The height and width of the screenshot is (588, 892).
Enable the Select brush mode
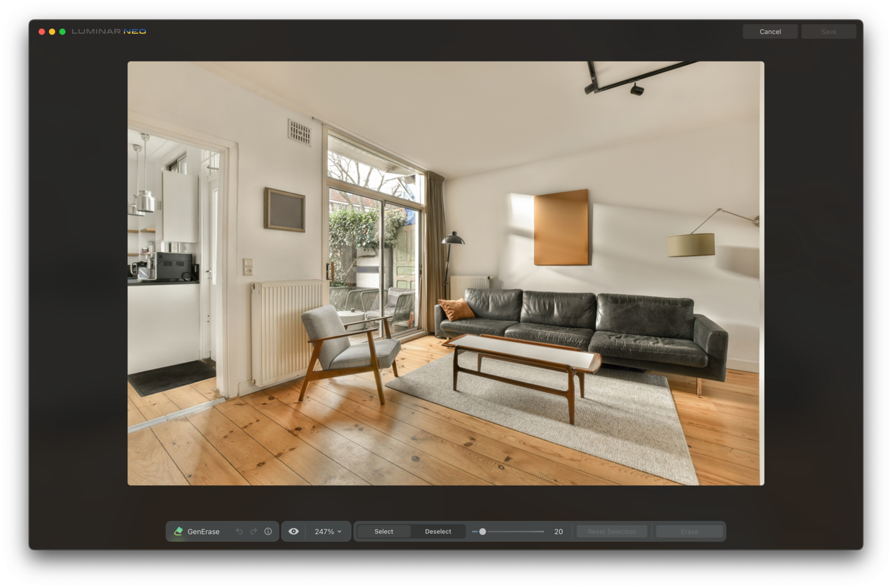383,531
